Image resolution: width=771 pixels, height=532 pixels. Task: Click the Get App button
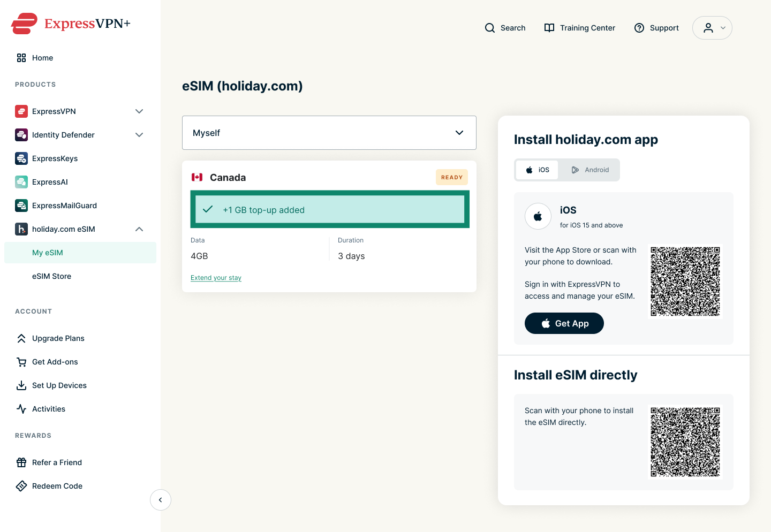point(564,323)
